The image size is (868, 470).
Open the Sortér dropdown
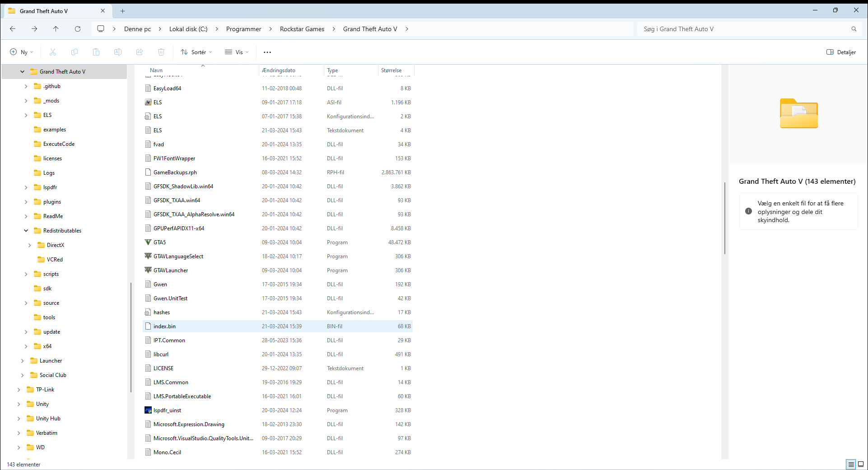coord(196,52)
